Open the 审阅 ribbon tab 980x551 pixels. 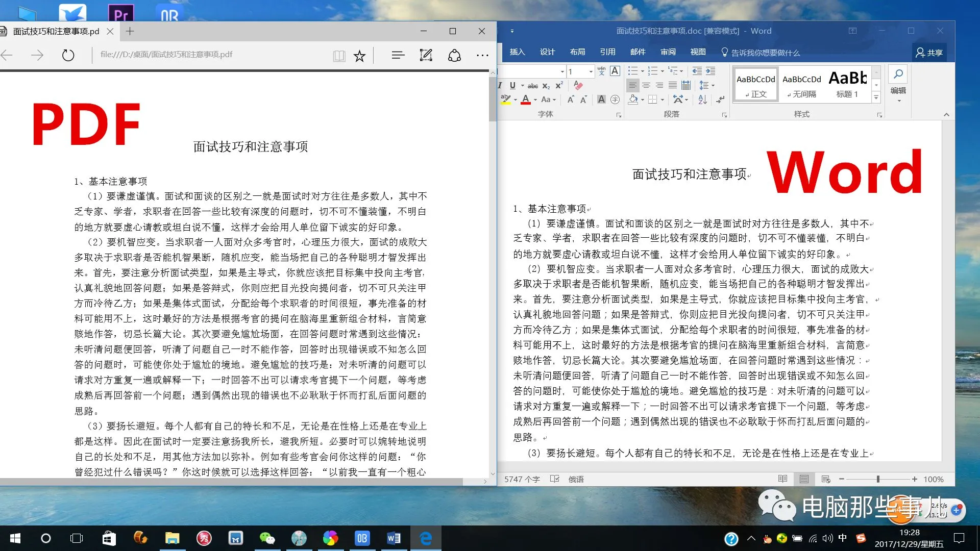[x=668, y=52]
